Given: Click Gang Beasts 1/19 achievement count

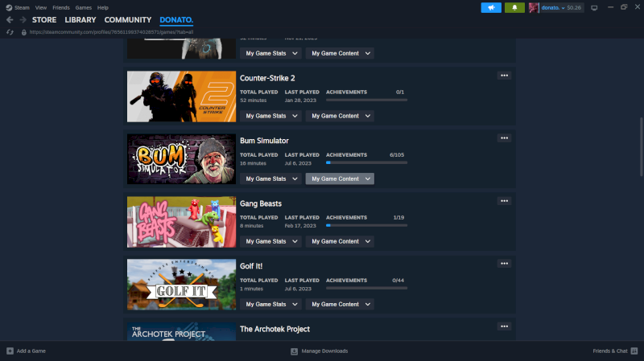Looking at the screenshot, I should [398, 217].
